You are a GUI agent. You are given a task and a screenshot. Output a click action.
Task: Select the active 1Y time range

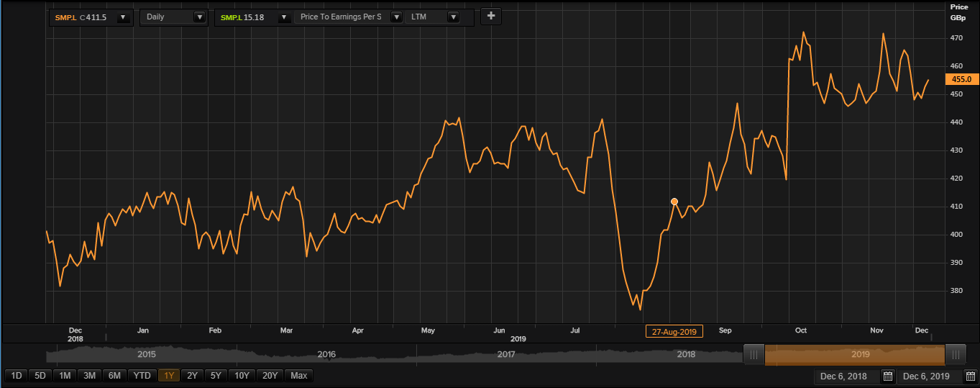coord(169,375)
